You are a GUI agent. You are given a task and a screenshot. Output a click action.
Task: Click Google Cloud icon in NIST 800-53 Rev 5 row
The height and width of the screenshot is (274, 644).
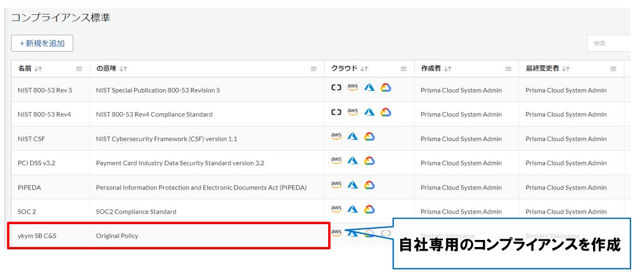[x=385, y=87]
